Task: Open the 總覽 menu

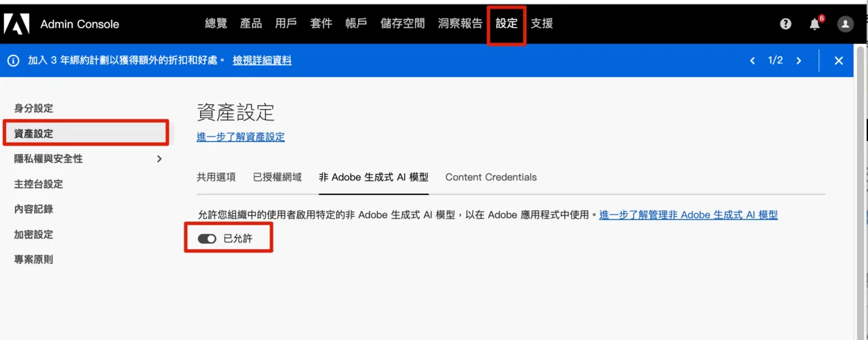Action: tap(216, 24)
